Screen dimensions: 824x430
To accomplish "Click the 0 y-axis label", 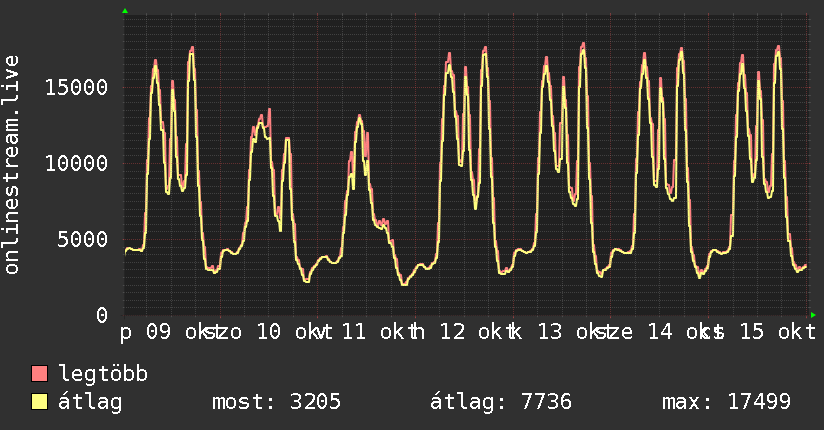I will coord(102,315).
